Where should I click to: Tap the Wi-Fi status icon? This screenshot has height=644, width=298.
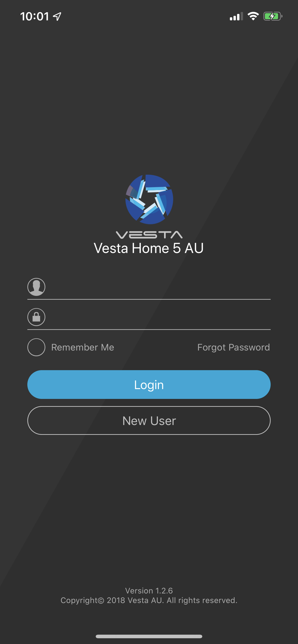point(253,17)
